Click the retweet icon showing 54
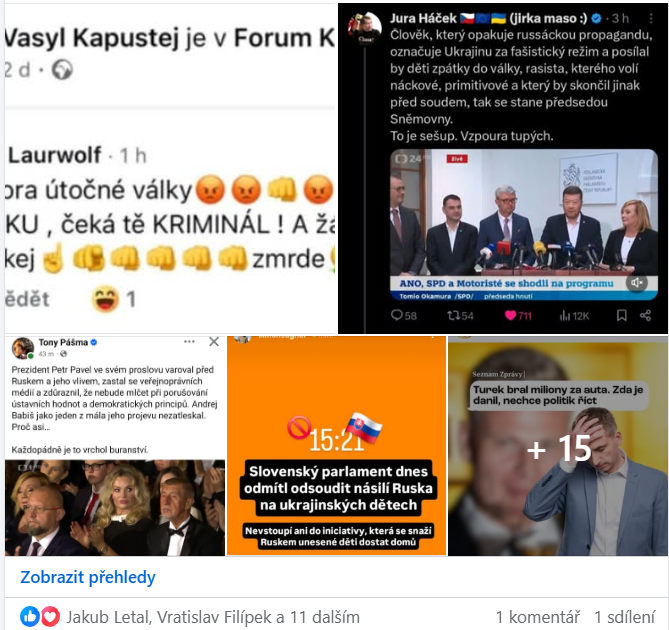The image size is (669, 630). click(453, 315)
